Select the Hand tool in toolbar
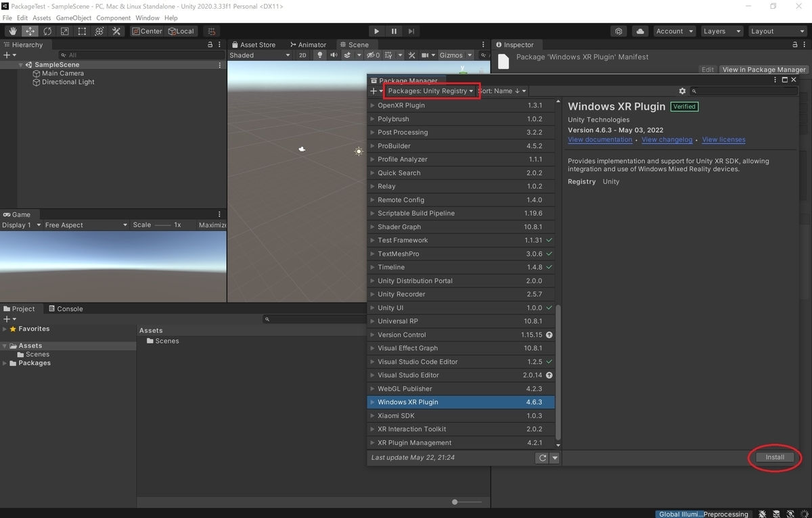This screenshot has width=812, height=518. tap(13, 31)
